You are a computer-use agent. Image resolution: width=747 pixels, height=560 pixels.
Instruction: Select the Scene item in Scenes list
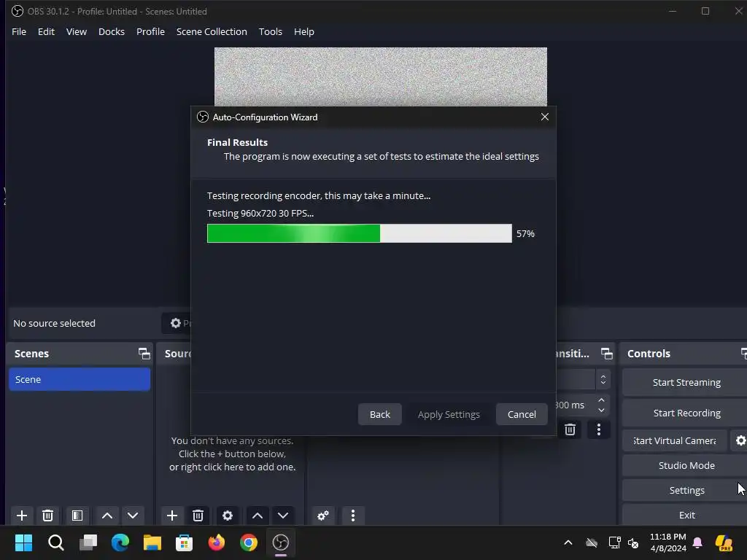[x=80, y=379]
